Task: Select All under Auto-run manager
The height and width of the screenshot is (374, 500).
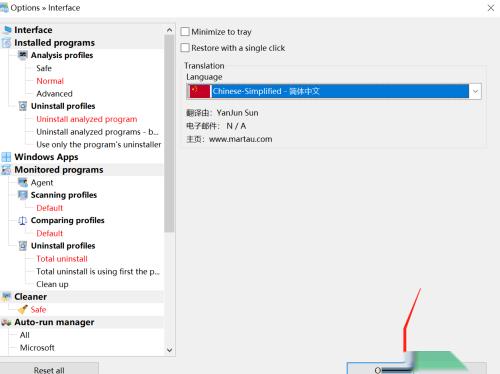Action: point(24,335)
